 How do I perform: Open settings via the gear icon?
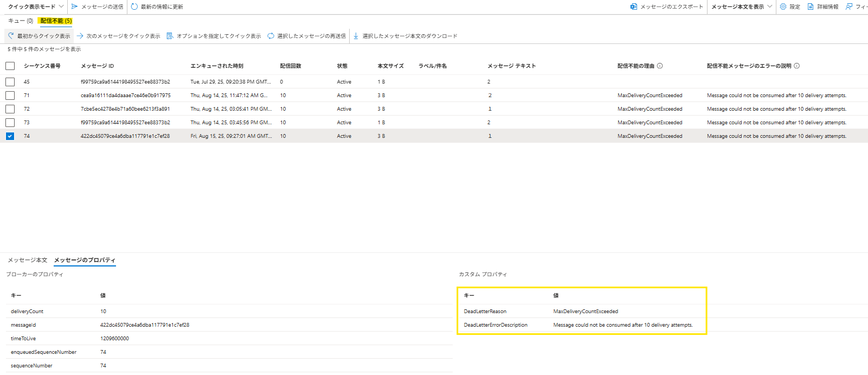[783, 7]
